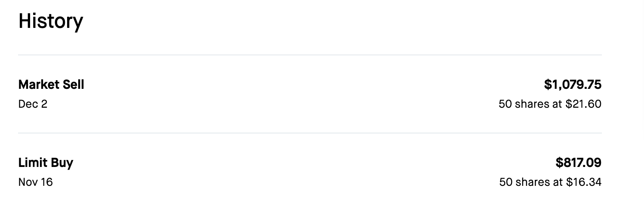Select the Nov 16 date label

[x=35, y=182]
